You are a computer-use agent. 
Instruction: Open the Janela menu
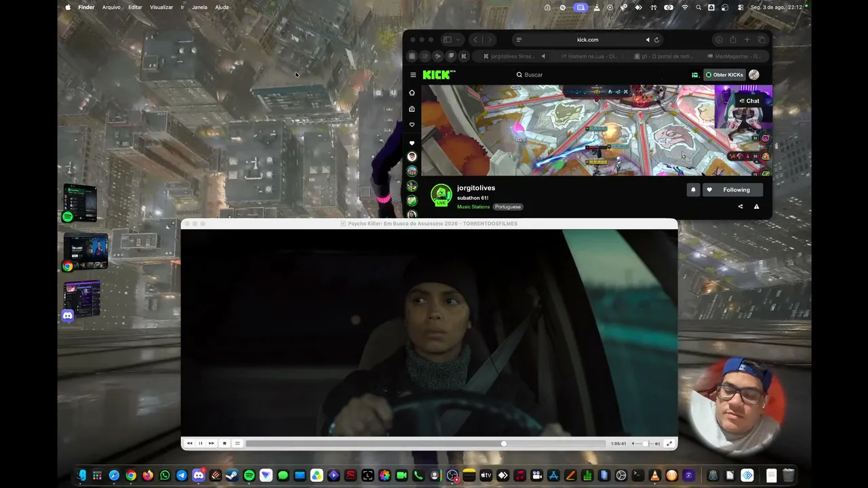point(199,7)
